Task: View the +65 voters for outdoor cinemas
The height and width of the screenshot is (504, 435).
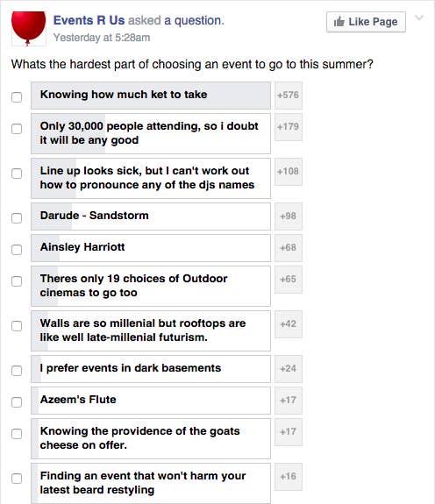Action: click(289, 280)
